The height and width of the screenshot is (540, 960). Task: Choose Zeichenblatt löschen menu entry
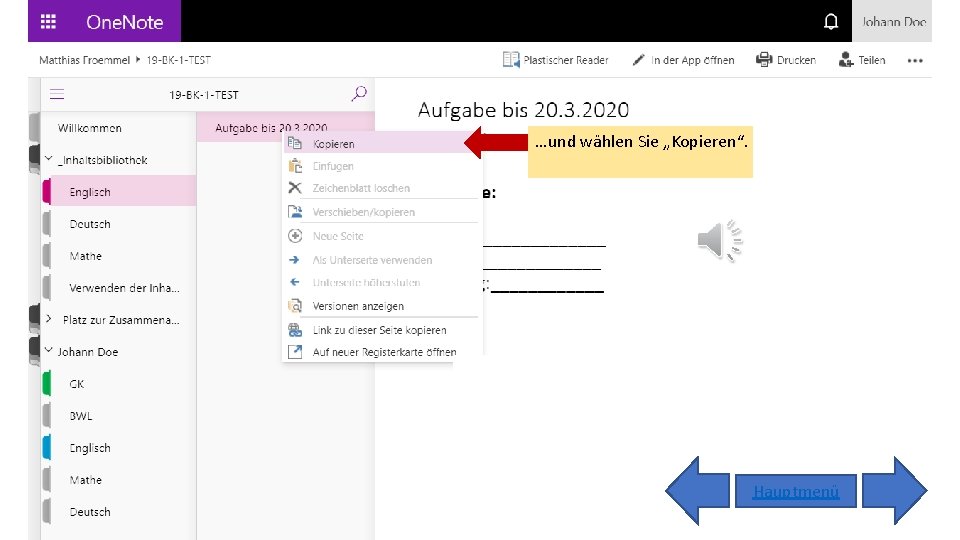click(x=381, y=188)
